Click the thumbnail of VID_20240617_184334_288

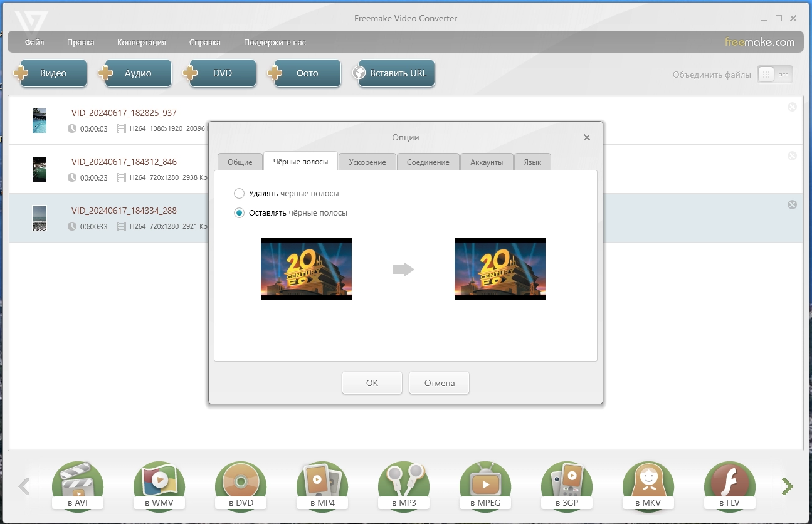pos(40,218)
